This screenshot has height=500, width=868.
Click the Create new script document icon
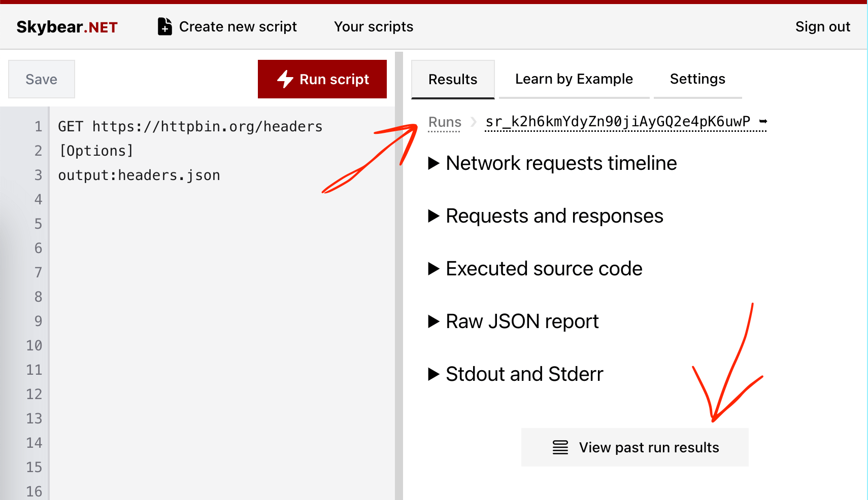[164, 26]
